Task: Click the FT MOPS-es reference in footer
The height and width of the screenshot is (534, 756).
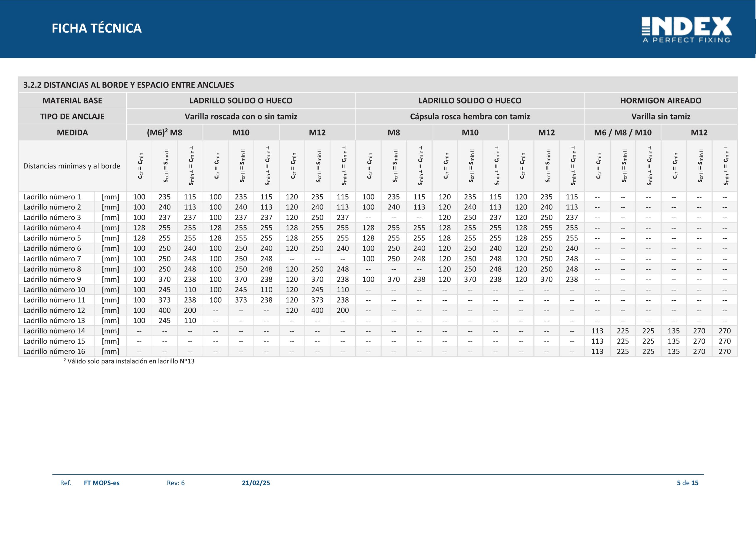Action: 102,483
